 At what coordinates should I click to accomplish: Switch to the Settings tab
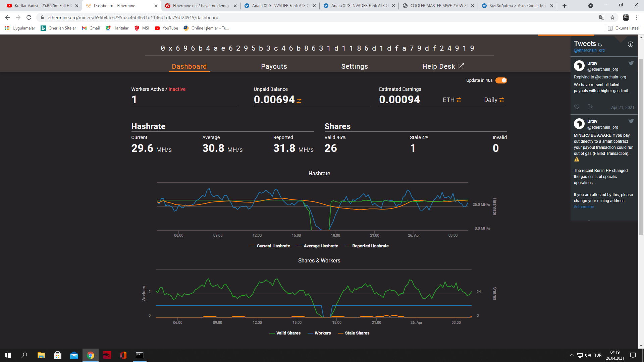coord(355,66)
